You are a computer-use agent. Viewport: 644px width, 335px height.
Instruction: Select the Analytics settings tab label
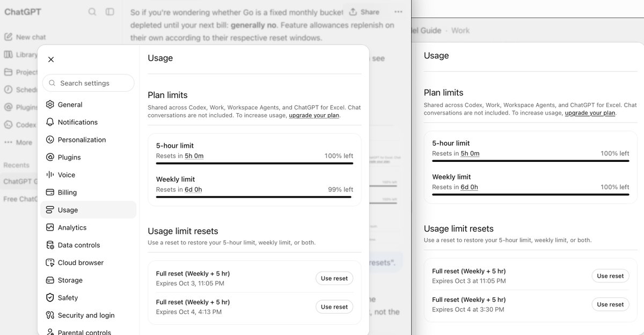click(x=72, y=227)
